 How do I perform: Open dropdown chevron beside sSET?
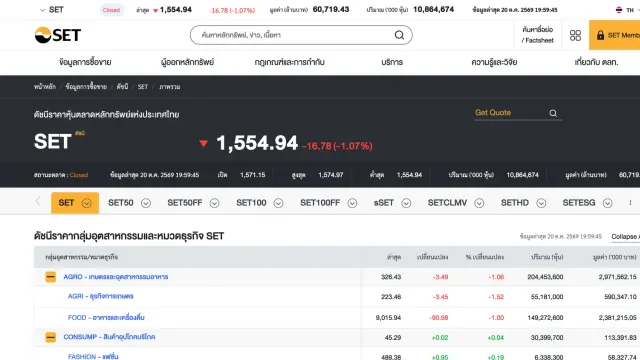tap(406, 203)
